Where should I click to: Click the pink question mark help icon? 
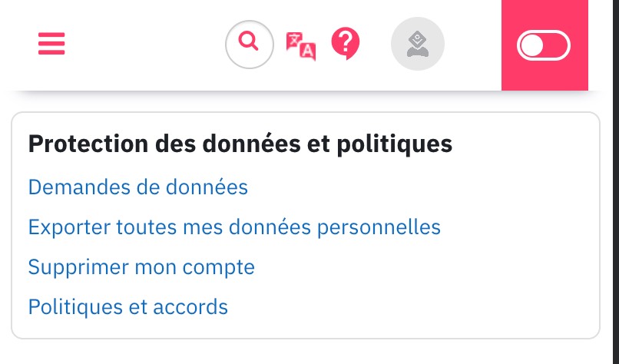pos(346,44)
